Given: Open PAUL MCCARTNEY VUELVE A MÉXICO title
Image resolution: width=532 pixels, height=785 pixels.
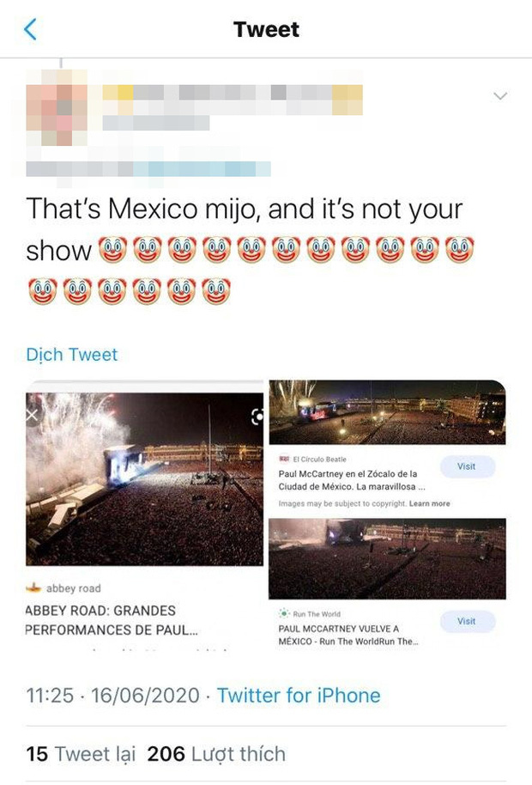Looking at the screenshot, I should pyautogui.click(x=348, y=635).
